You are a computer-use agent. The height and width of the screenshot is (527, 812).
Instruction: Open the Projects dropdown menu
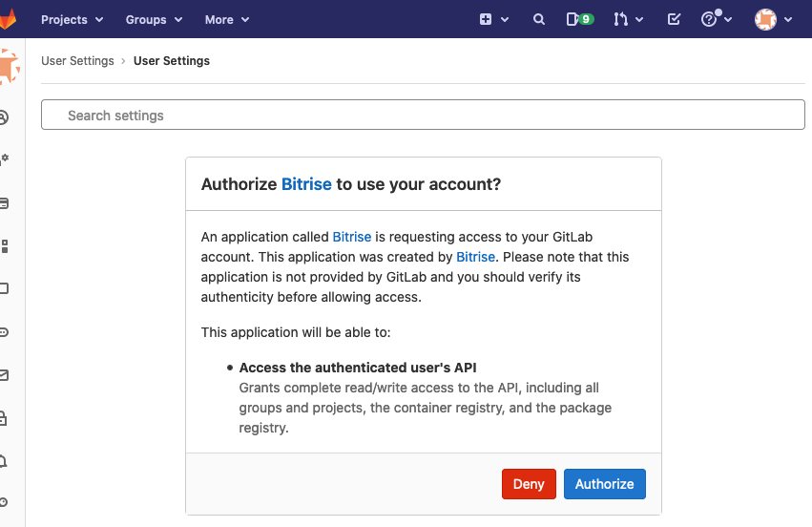72,20
